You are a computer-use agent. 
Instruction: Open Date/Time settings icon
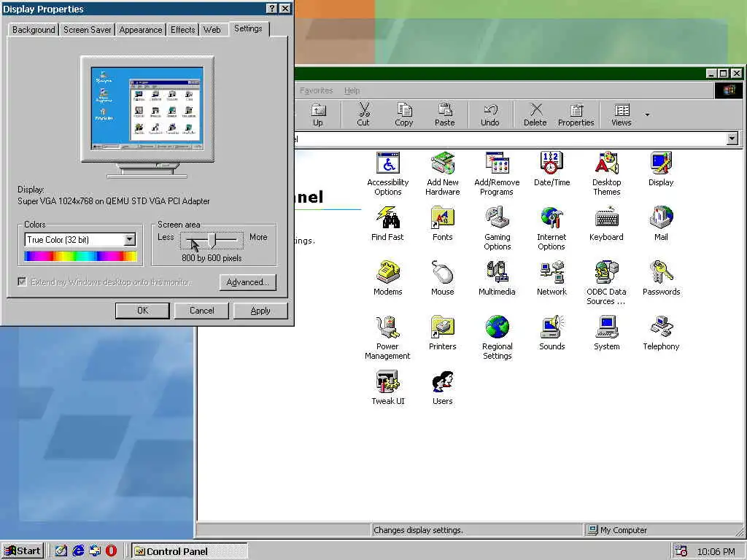tap(551, 168)
